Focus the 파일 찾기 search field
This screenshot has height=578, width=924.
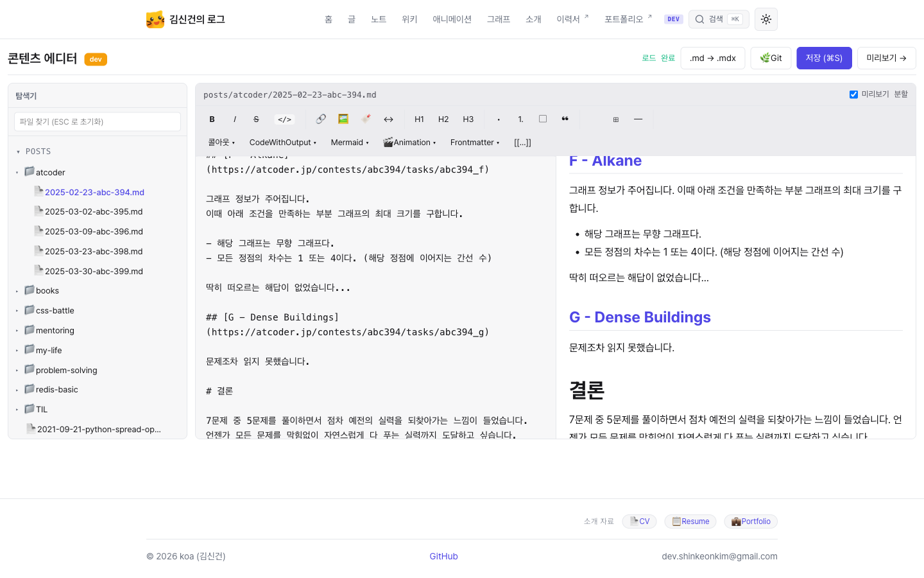click(x=98, y=121)
